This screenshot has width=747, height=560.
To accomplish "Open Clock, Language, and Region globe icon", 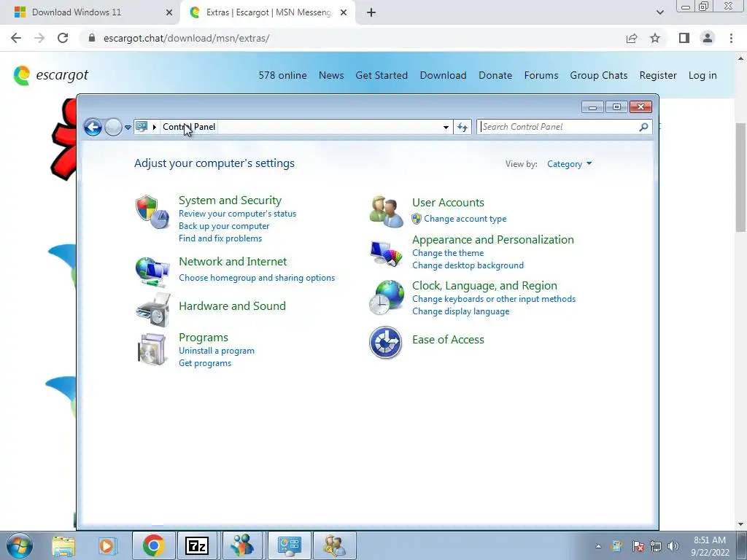I will (387, 297).
